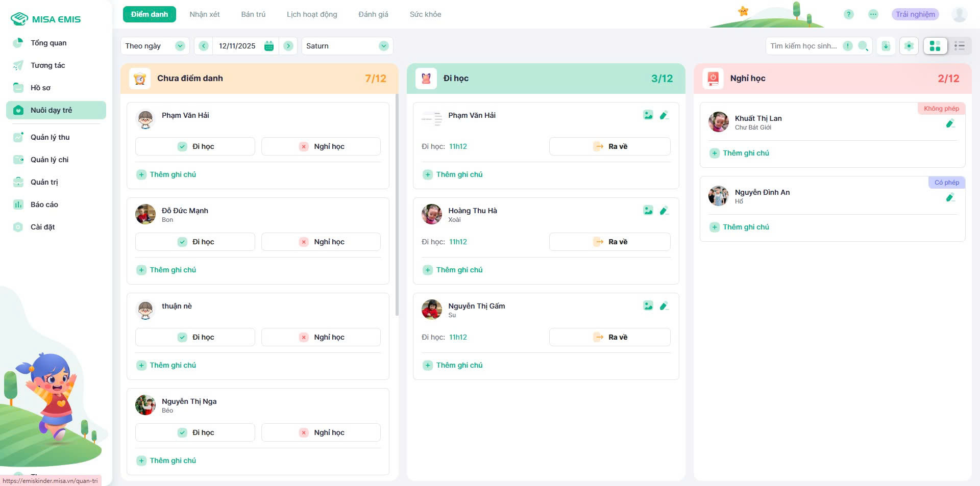
Task: Open the Sức khỏe tab
Action: 425,14
